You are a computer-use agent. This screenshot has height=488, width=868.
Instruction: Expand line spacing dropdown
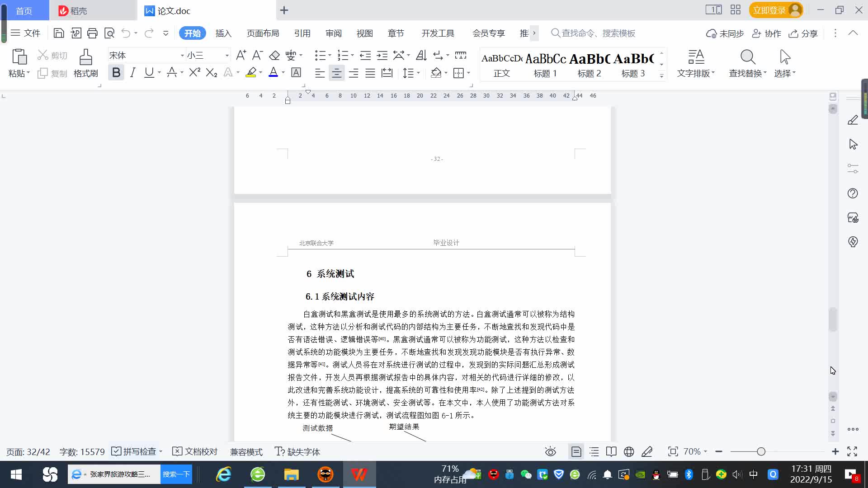tap(418, 73)
